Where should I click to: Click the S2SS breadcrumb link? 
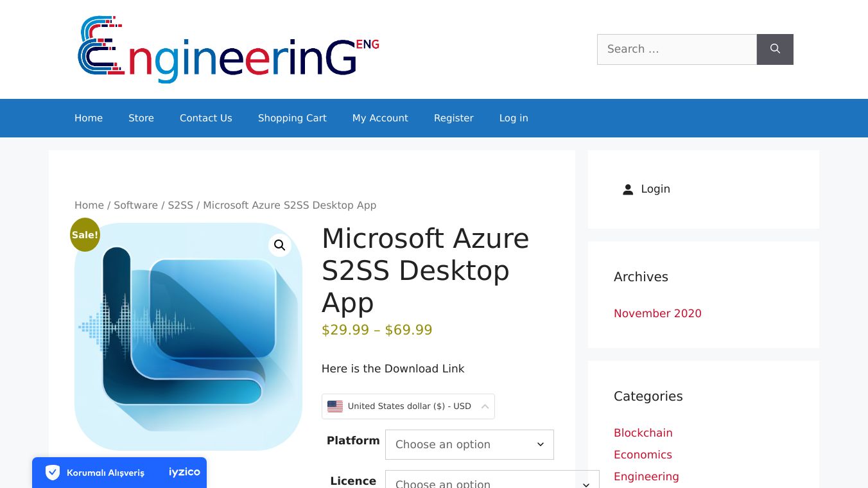click(x=180, y=205)
